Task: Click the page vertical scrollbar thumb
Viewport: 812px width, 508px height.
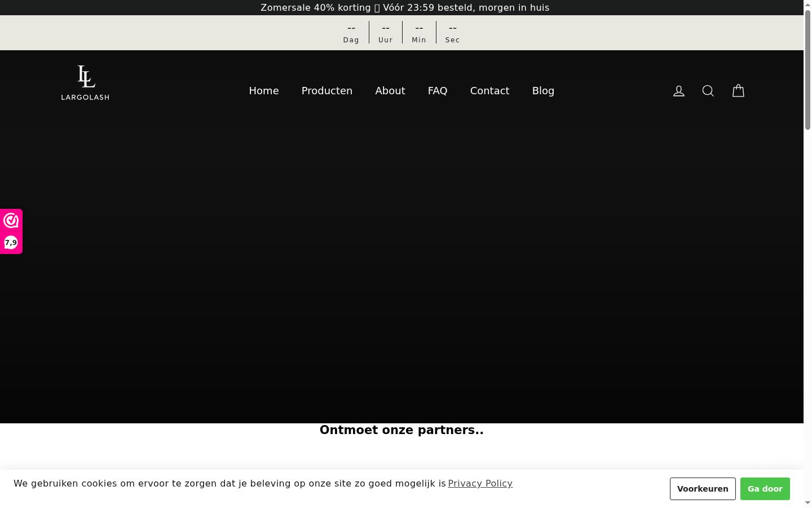Action: pyautogui.click(x=807, y=69)
